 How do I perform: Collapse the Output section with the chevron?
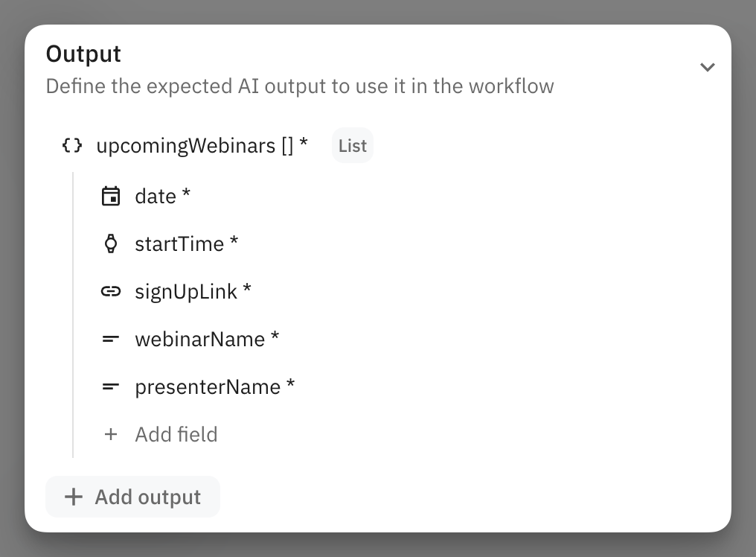[x=708, y=67]
